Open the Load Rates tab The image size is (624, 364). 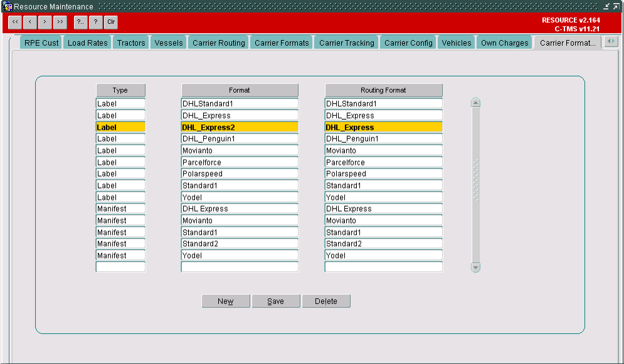88,43
